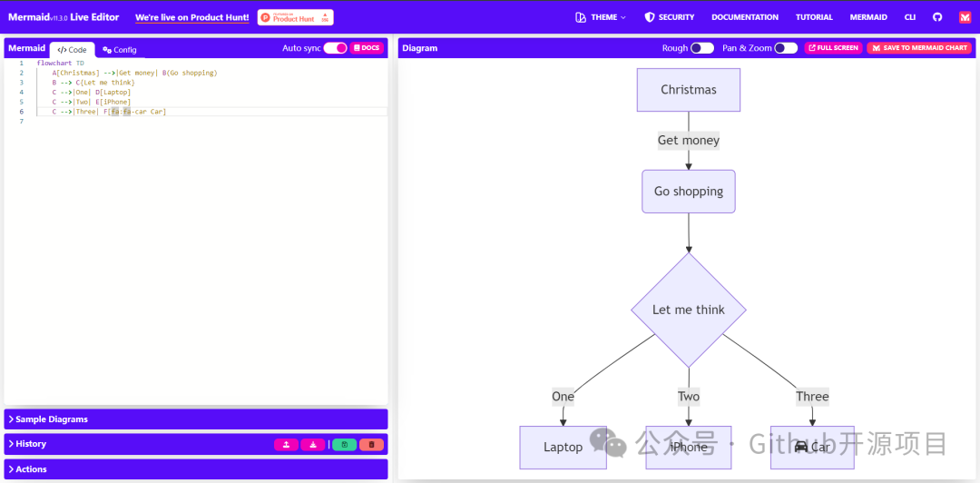Toggle Auto sync switch
Viewport: 980px width, 483px height.
click(x=335, y=48)
